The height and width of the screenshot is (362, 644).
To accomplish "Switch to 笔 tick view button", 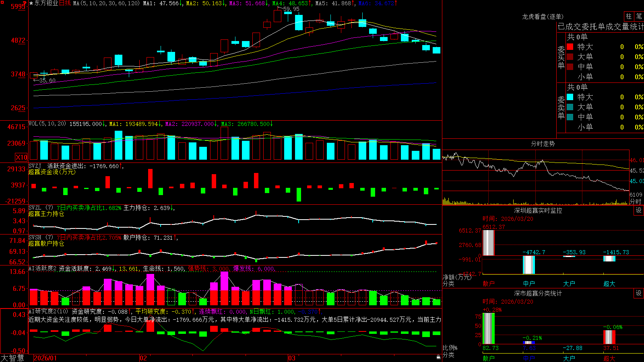I will point(639,16).
